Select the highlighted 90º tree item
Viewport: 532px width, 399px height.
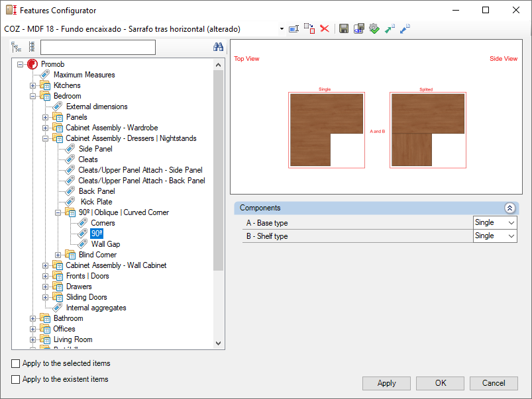pyautogui.click(x=97, y=233)
